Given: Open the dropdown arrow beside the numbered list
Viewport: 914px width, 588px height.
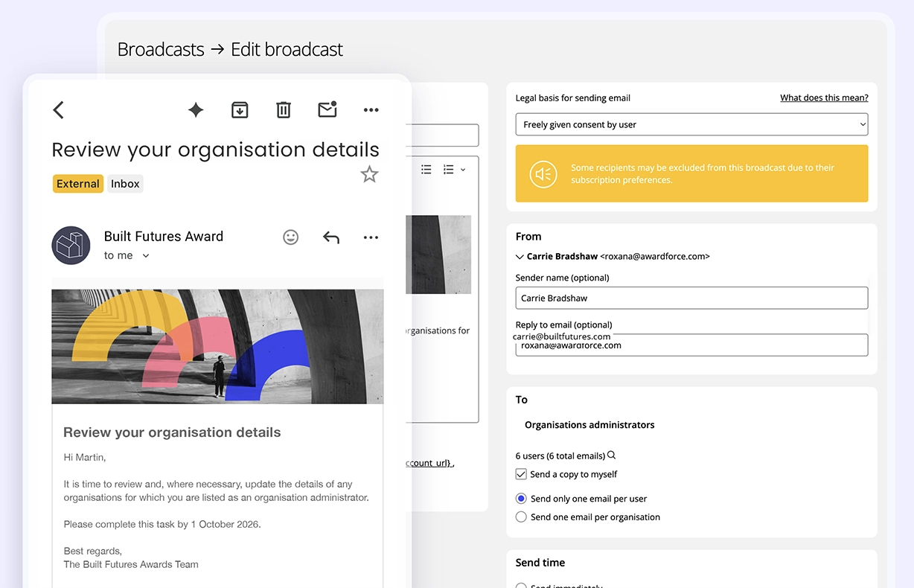Looking at the screenshot, I should 463,170.
